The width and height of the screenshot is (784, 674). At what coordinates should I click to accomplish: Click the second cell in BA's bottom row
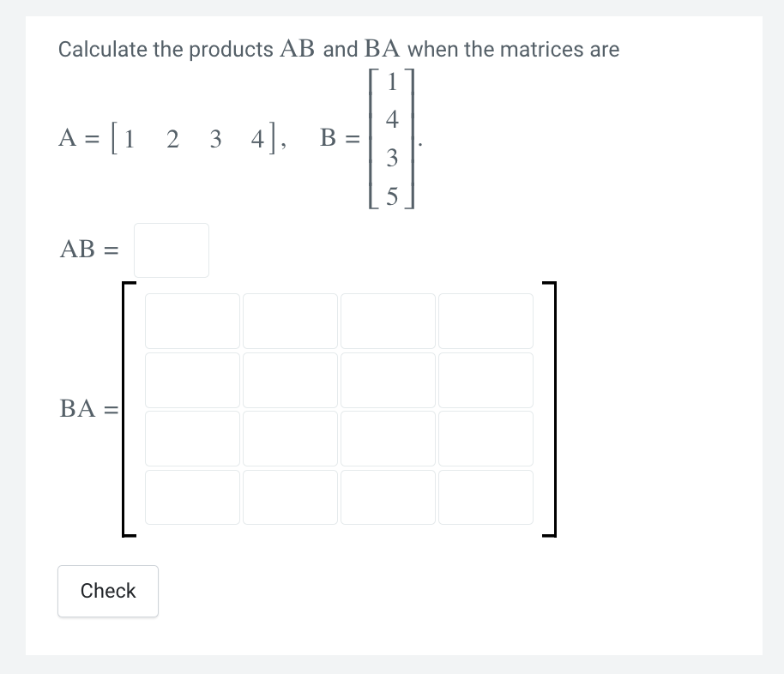290,496
